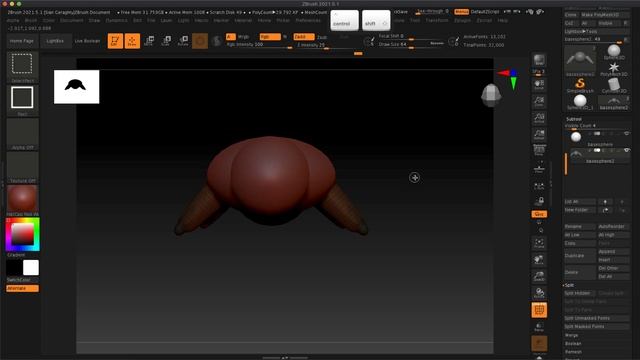The image size is (640, 360).
Task: Select the Draw mode tool
Action: coord(132,41)
